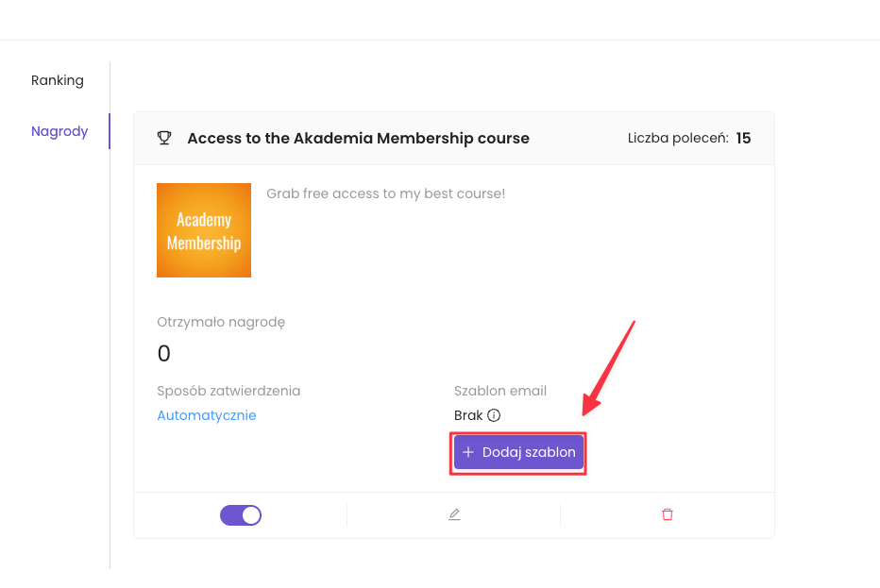Screen dimensions: 880x588
Task: Click the Sposób zatwierdzenia label
Action: coord(228,391)
